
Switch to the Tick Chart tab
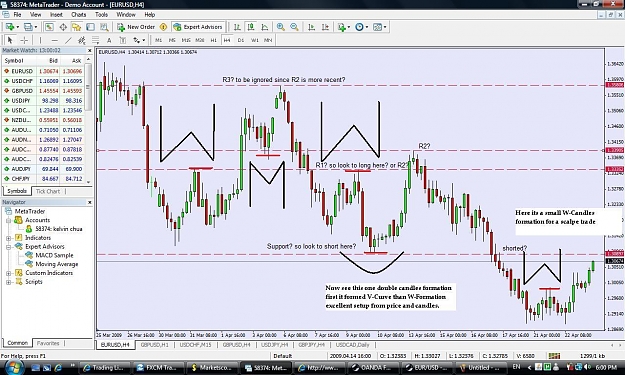coord(48,191)
